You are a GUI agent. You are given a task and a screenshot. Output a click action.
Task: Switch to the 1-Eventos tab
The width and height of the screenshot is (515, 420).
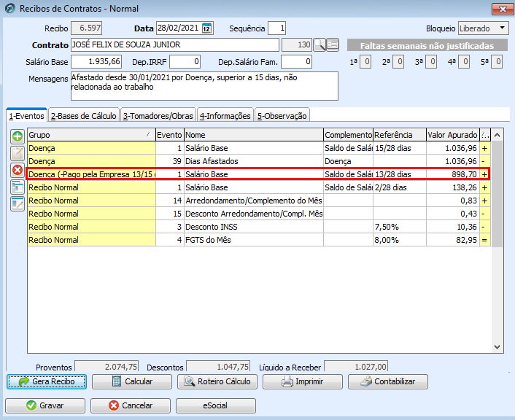coord(26,116)
